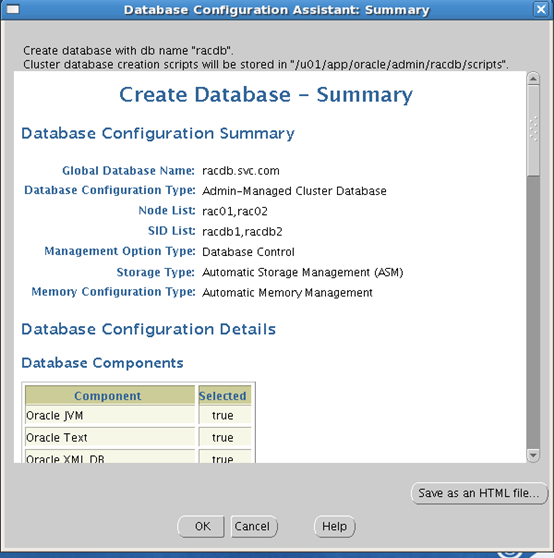The height and width of the screenshot is (558, 554).
Task: Select 'Database Control' value
Action: pos(248,252)
